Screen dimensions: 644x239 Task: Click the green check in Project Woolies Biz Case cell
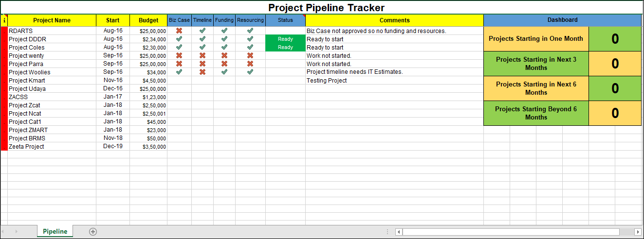pos(179,72)
